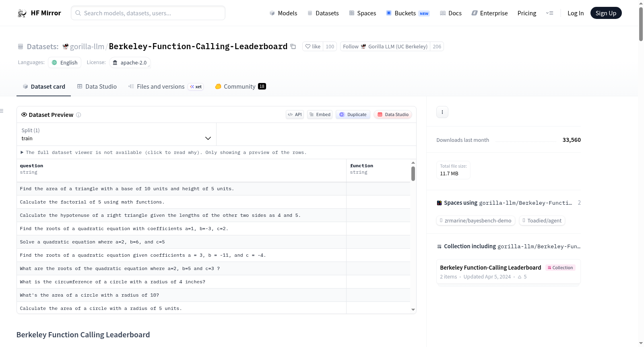Screen dimensions: 644x347
Task: Open the three-dot options menu in sidebar
Action: point(442,112)
